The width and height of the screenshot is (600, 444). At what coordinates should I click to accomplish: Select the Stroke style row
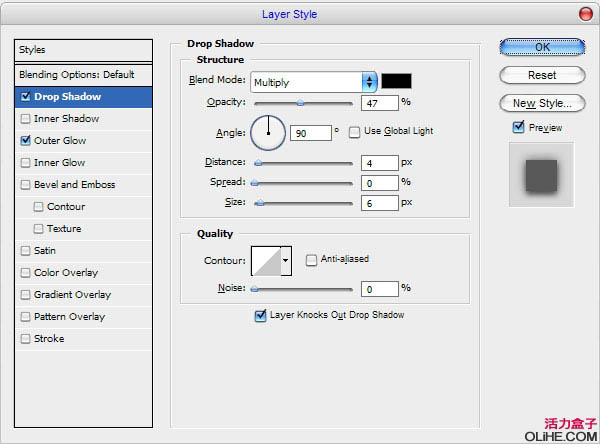tap(83, 339)
